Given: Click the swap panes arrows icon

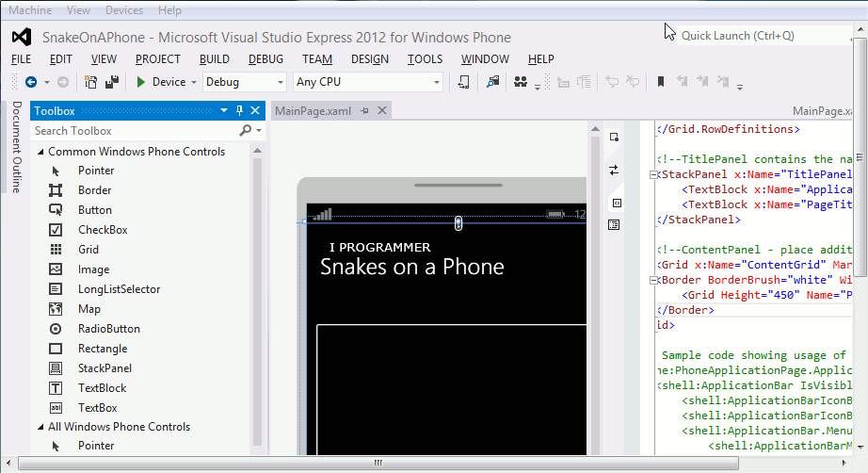Looking at the screenshot, I should coord(614,170).
